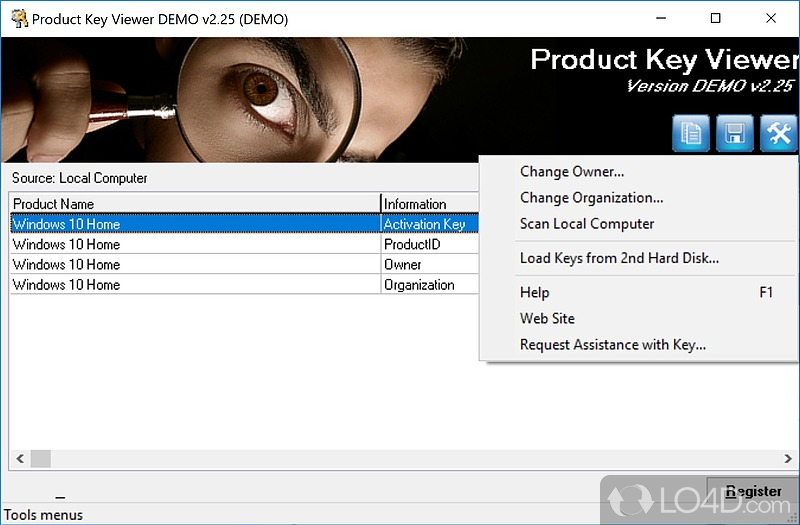Click the copy report document icon

pos(691,133)
